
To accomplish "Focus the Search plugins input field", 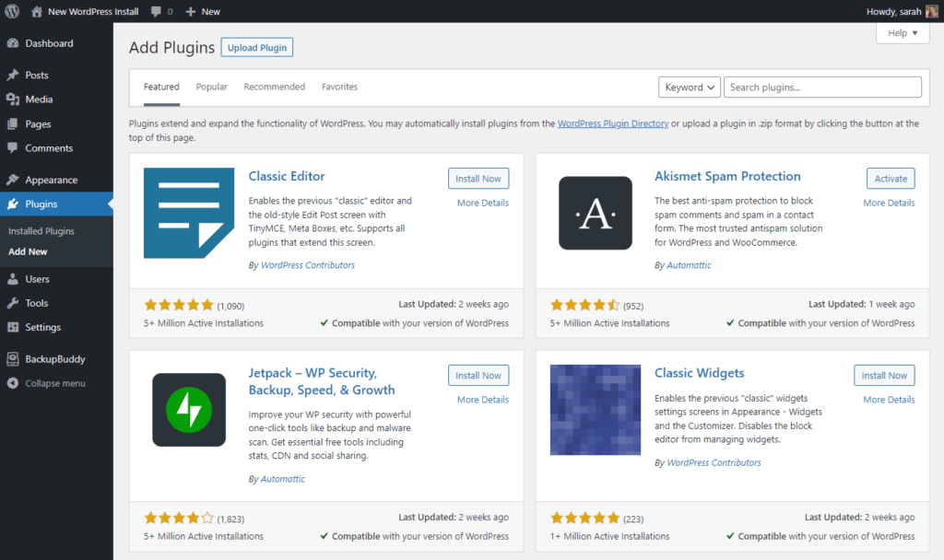I will [x=822, y=87].
